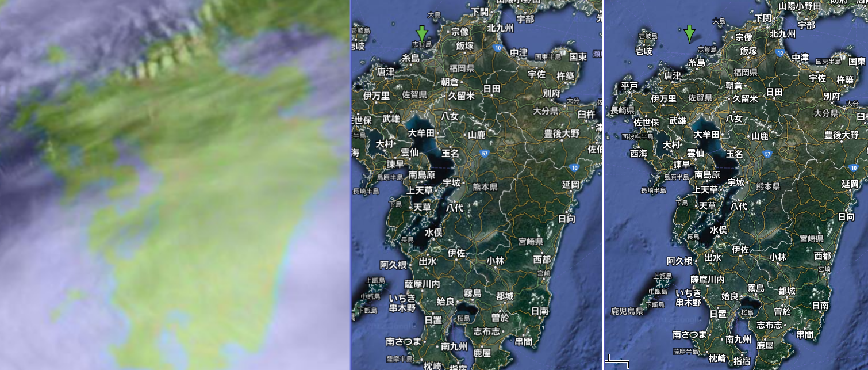
Task: Click the 福岡県 label on the center map
Action: click(x=462, y=68)
